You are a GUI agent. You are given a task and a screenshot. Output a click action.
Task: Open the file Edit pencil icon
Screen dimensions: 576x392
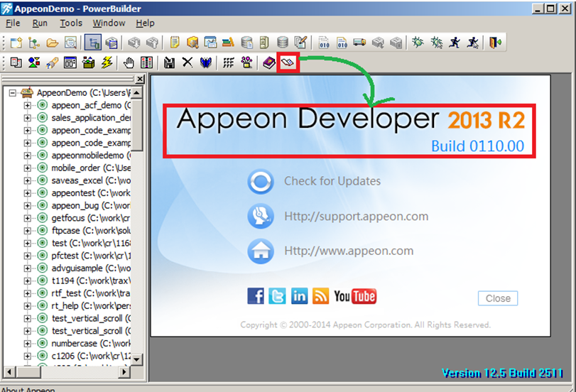tap(300, 43)
